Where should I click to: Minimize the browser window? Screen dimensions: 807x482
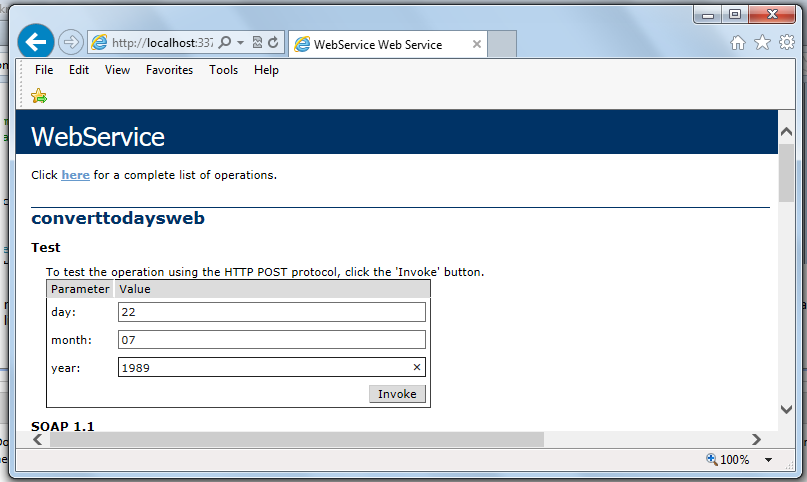pyautogui.click(x=708, y=14)
